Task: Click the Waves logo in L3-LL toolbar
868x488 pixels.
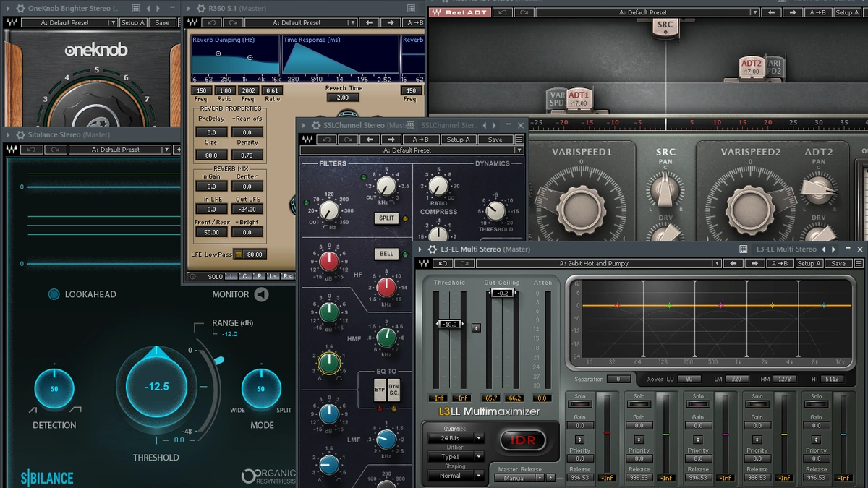Action: click(x=423, y=263)
